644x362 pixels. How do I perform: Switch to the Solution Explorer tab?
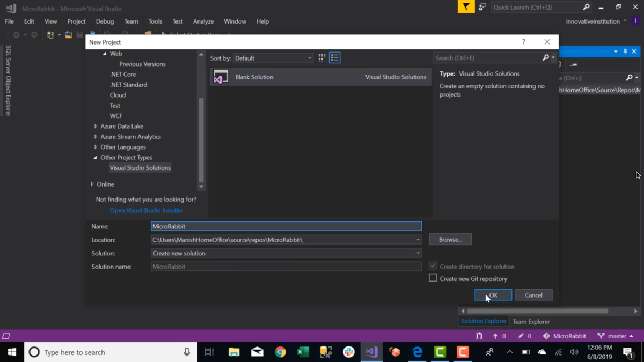484,321
